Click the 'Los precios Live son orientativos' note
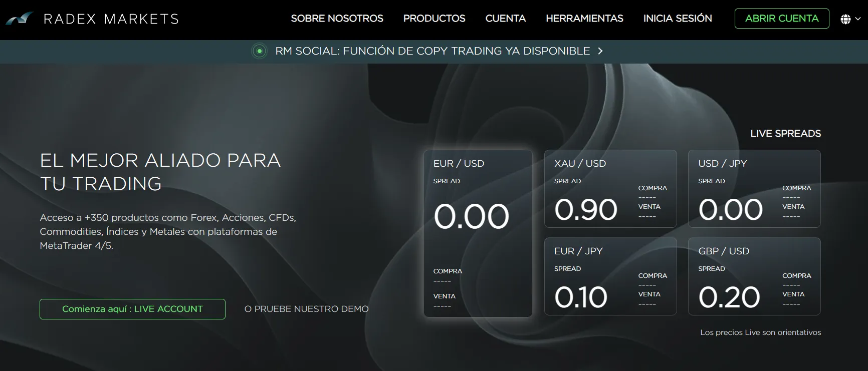Image resolution: width=868 pixels, height=371 pixels. (761, 332)
